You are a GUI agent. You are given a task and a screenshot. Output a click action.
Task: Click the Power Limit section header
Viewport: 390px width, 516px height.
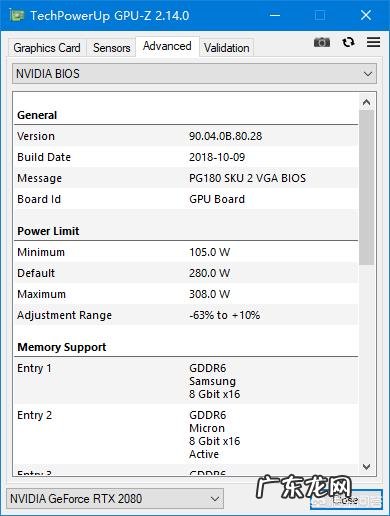48,231
